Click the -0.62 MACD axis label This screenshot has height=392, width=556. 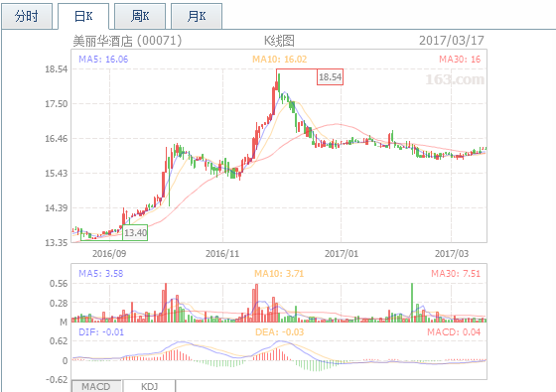[x=57, y=379]
